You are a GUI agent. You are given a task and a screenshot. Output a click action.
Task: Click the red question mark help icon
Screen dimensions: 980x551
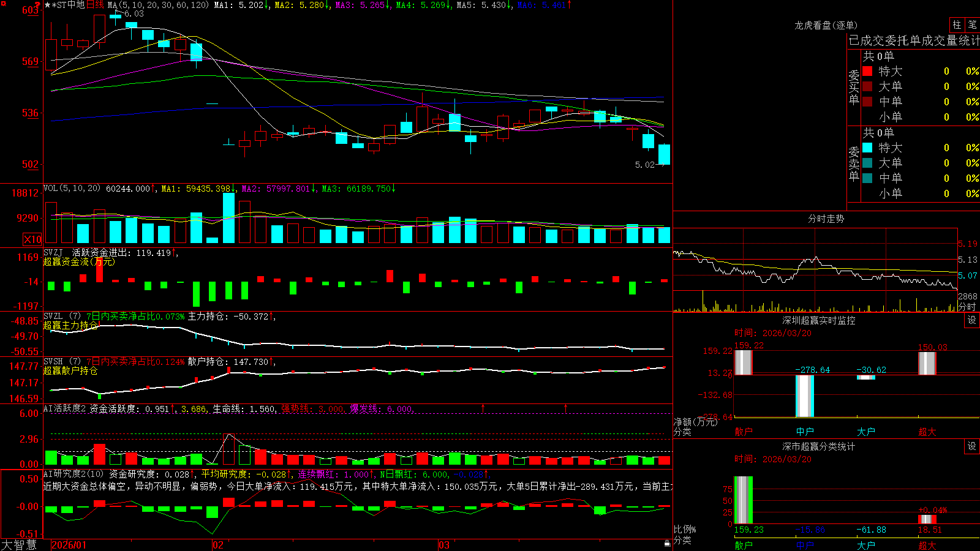(38, 6)
